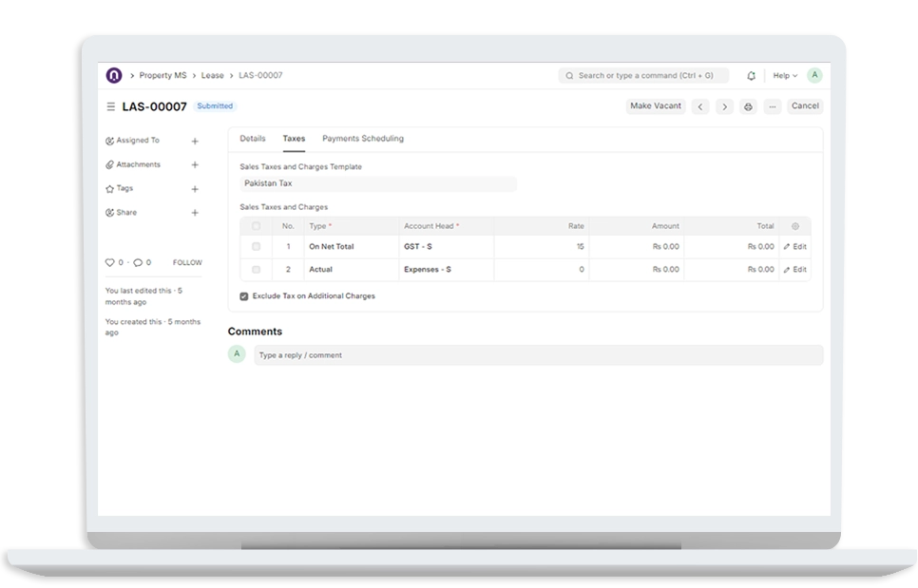The height and width of the screenshot is (588, 918).
Task: Toggle Exclude Tax on Additional Charges
Action: pos(244,296)
